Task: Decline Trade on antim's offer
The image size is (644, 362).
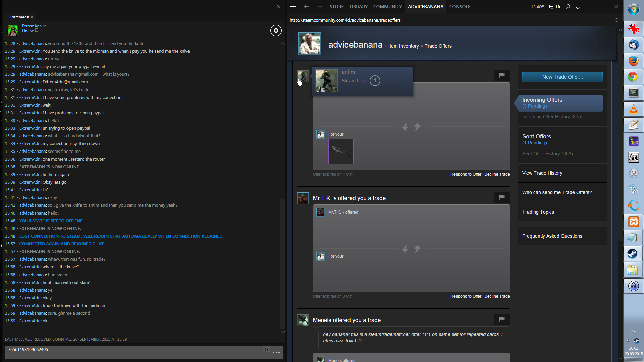Action: tap(497, 174)
